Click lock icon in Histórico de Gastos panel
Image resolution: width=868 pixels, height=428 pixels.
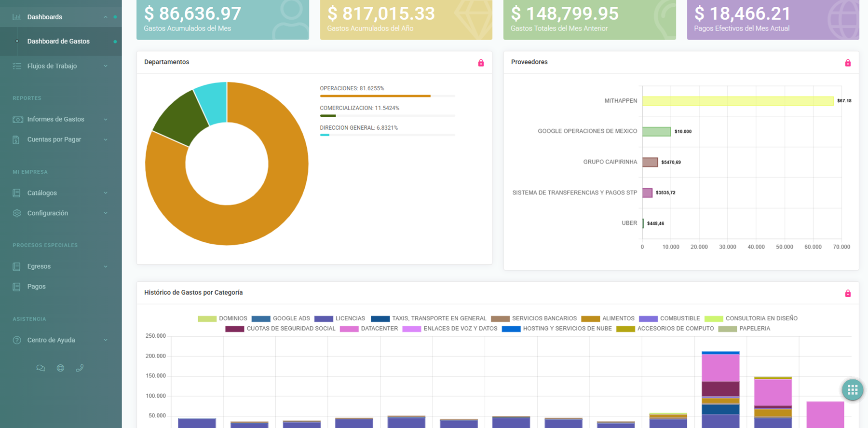click(x=848, y=293)
